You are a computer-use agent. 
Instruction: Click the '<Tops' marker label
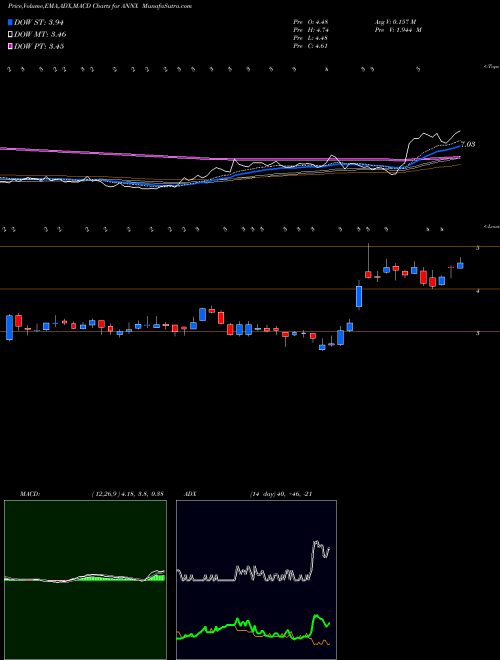click(x=492, y=67)
